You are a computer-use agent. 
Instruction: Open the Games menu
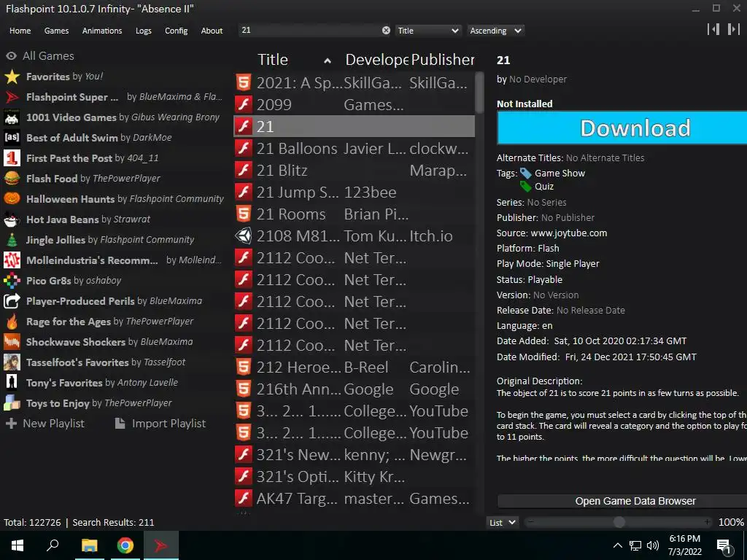point(56,31)
